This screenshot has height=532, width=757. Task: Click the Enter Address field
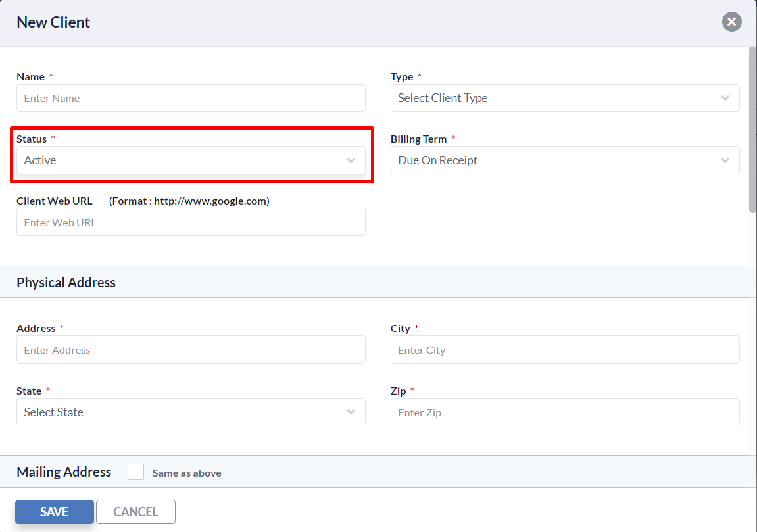[x=191, y=349]
